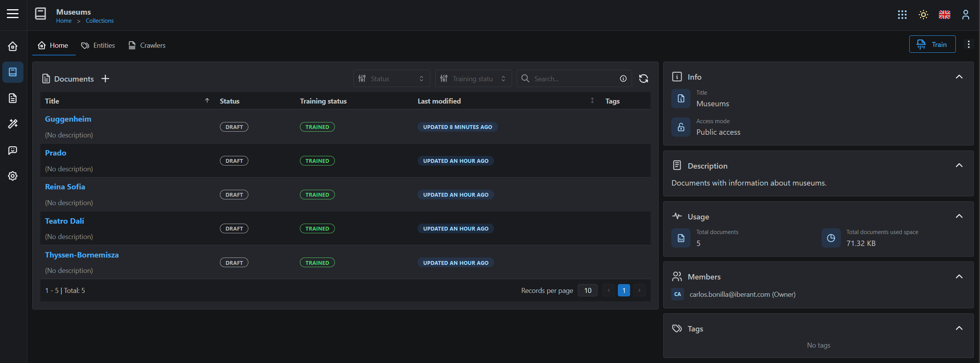Click the '1 - 5 | Total: 5' text

[x=65, y=290]
